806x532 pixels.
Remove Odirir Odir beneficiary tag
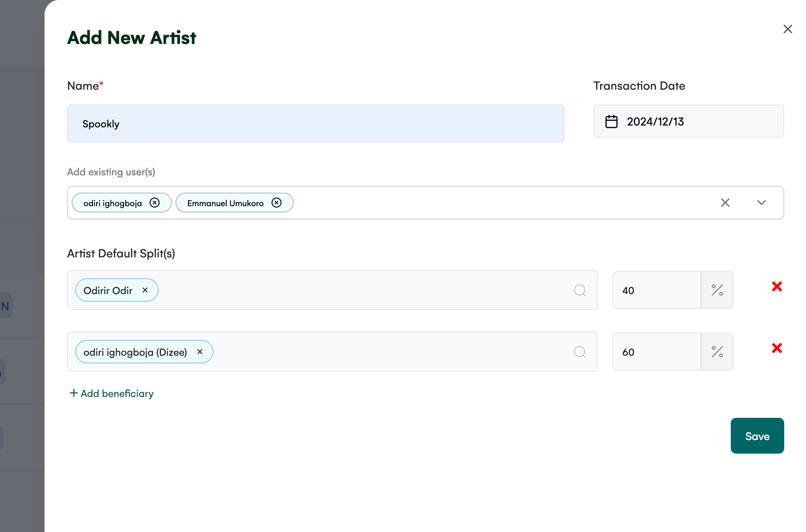coord(145,290)
